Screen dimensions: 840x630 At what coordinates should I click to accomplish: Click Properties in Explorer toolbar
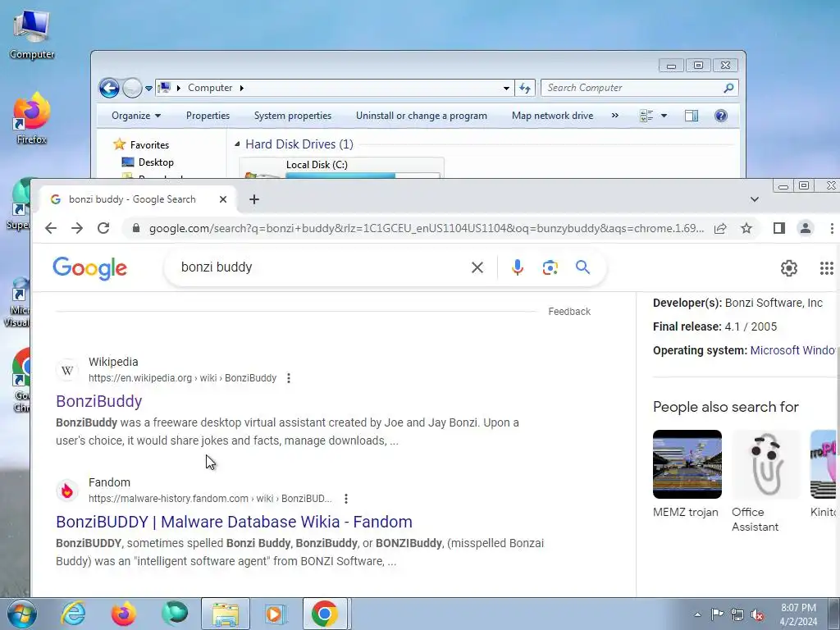(x=208, y=116)
